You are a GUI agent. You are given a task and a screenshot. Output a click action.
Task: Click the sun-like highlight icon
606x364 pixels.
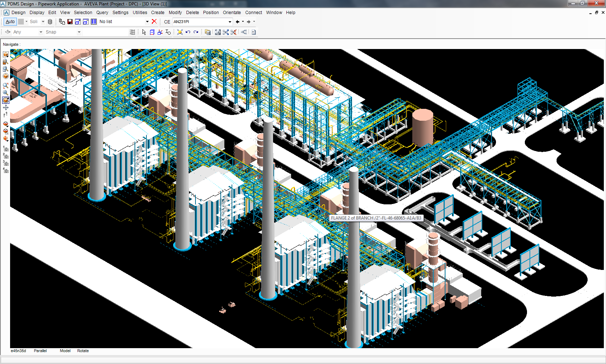point(180,32)
